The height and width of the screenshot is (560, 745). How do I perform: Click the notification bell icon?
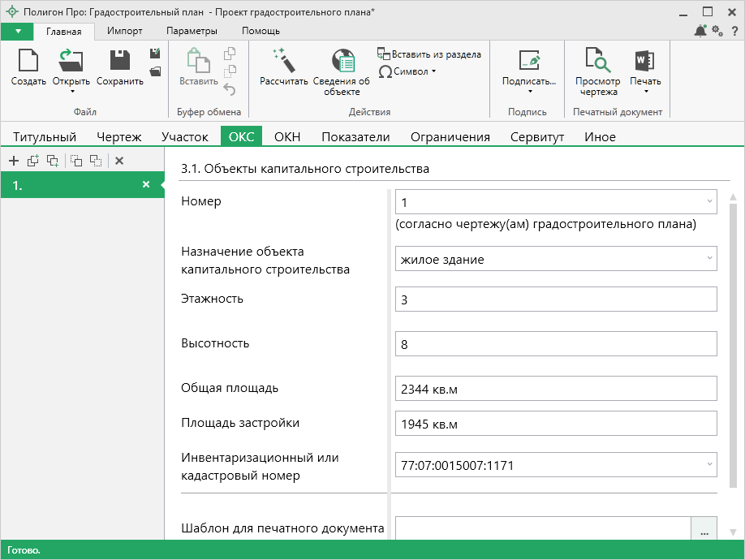[700, 31]
